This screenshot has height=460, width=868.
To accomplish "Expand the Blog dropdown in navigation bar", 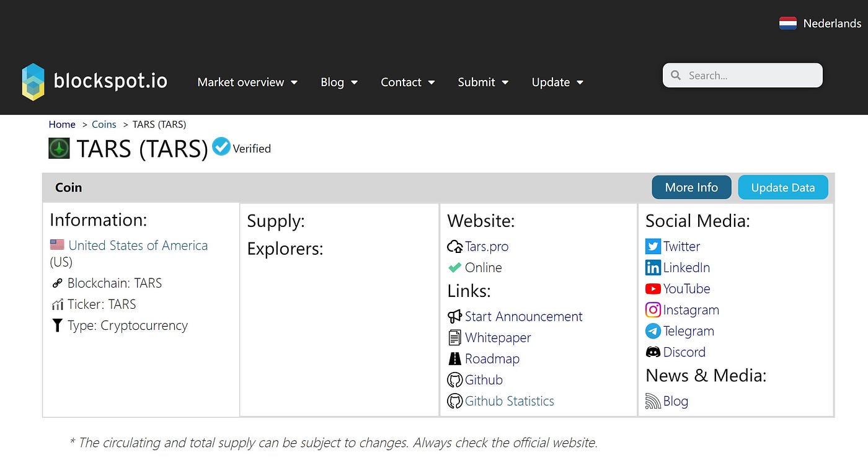I will pyautogui.click(x=339, y=82).
